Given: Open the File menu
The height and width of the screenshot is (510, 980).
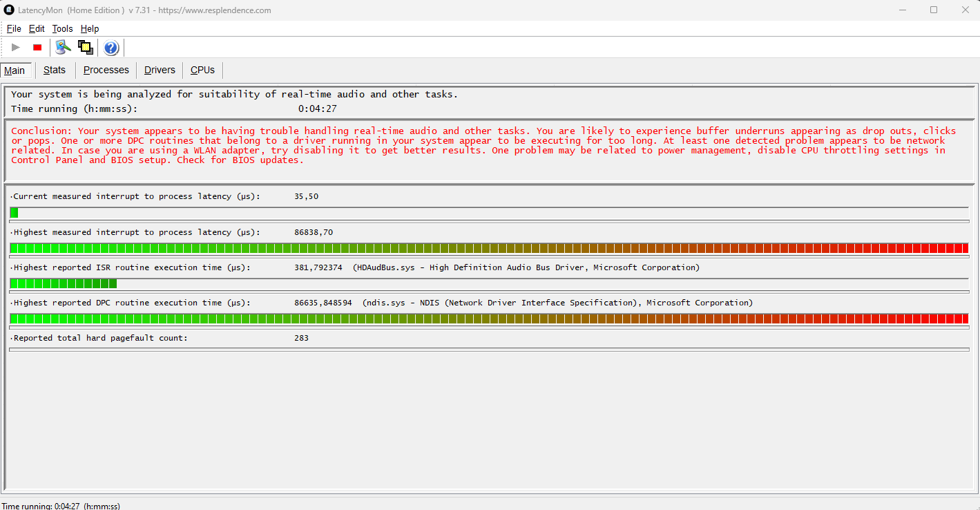Looking at the screenshot, I should tap(14, 28).
